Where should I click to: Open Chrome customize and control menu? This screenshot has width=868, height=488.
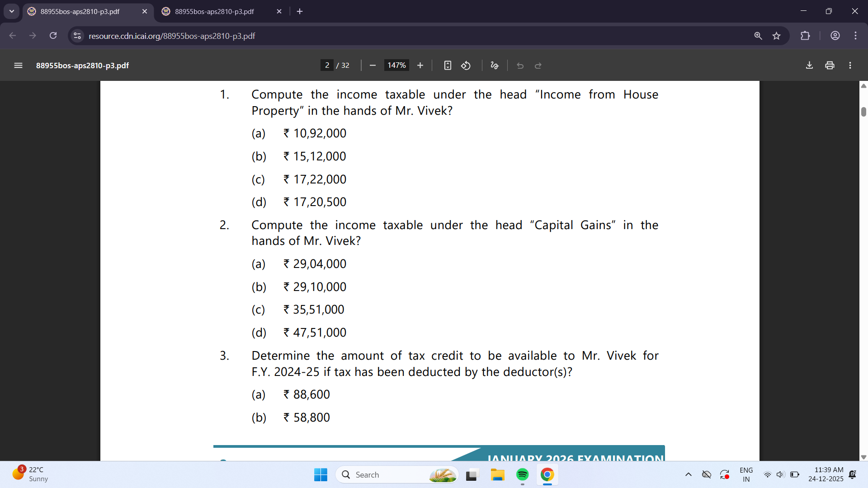(x=855, y=36)
